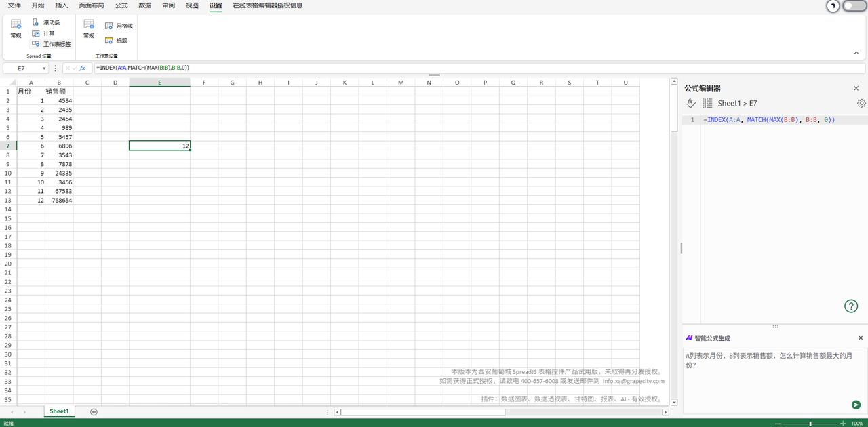This screenshot has height=427, width=868.
Task: Open formula editor settings gear
Action: tap(861, 103)
